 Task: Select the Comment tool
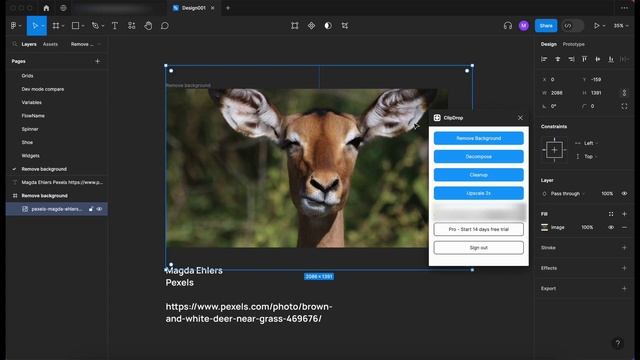[164, 26]
